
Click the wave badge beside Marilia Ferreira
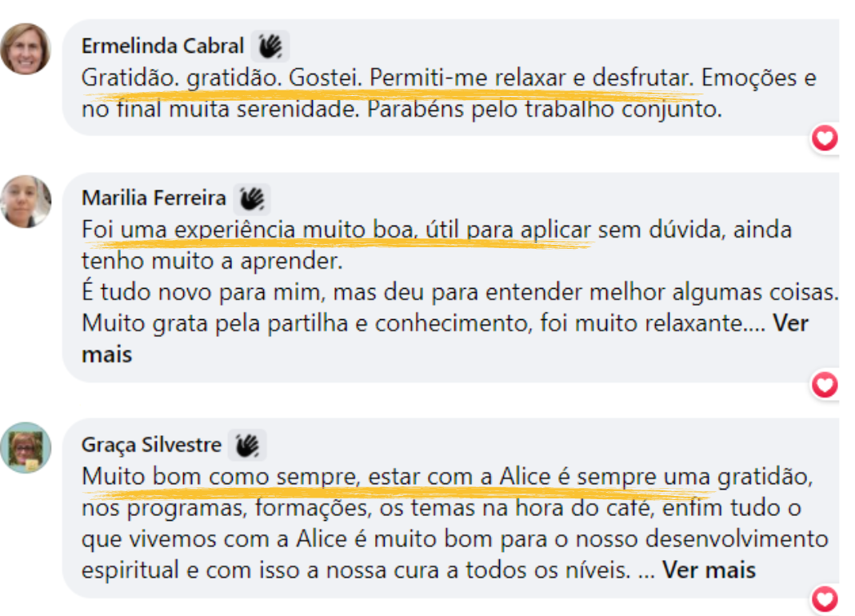pyautogui.click(x=252, y=198)
